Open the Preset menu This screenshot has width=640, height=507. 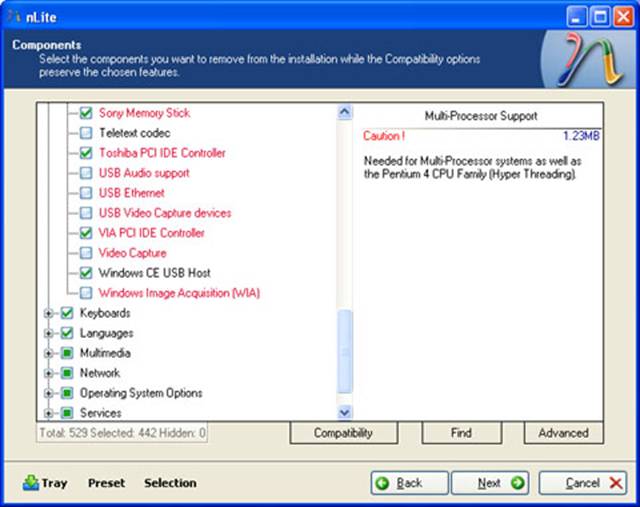point(106,483)
